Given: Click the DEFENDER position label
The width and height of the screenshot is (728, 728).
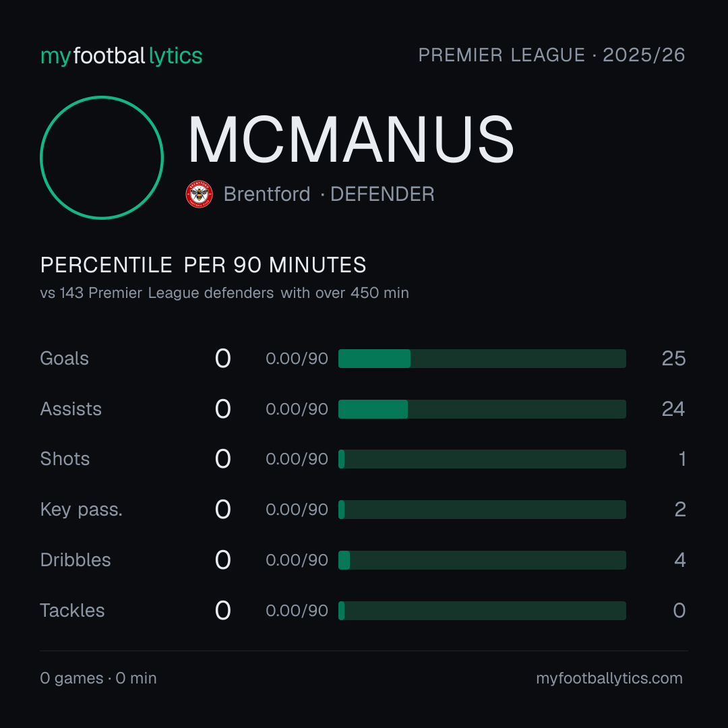Looking at the screenshot, I should [382, 194].
